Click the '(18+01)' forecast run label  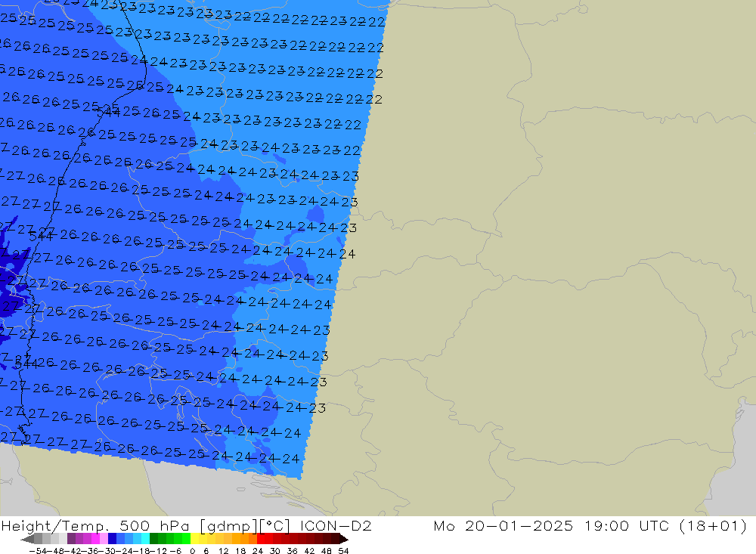coord(713,526)
